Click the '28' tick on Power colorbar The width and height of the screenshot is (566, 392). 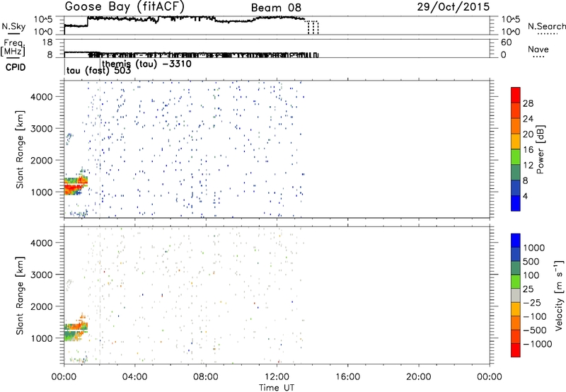(528, 103)
